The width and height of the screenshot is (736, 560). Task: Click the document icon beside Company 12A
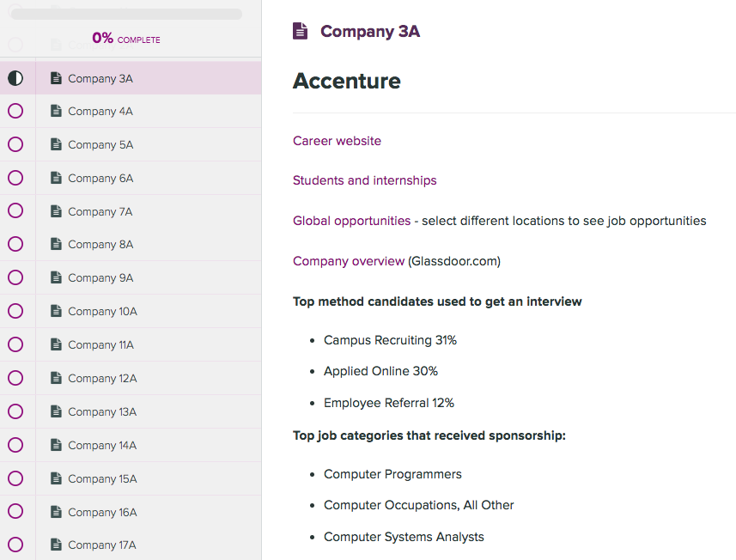[x=56, y=378]
